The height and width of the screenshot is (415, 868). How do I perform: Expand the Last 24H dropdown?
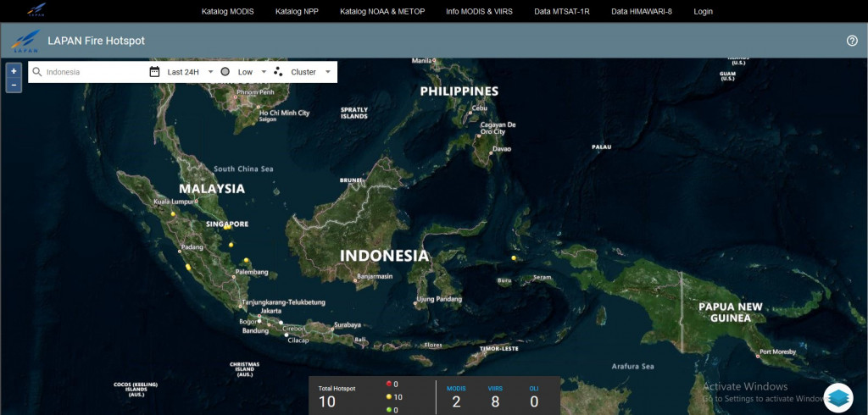pos(191,72)
